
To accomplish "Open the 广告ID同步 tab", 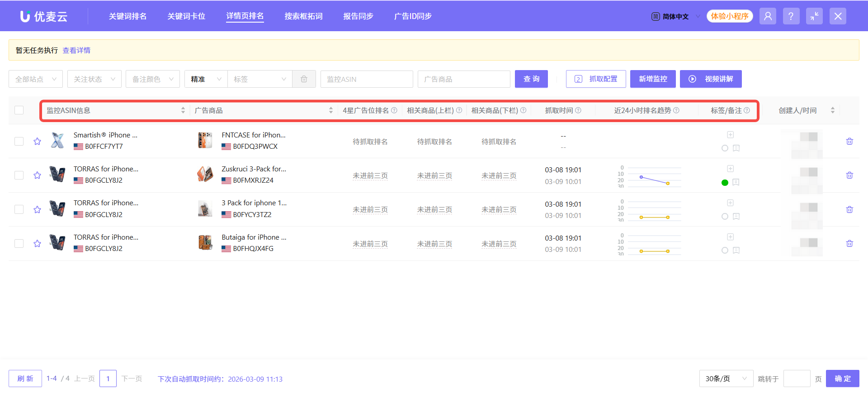I will (x=412, y=16).
